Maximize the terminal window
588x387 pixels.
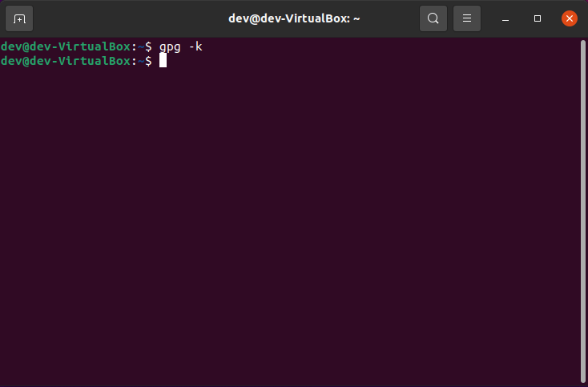tap(538, 18)
